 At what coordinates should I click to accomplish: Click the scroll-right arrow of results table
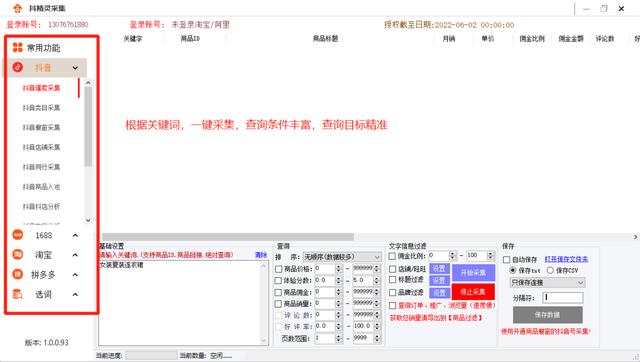click(x=636, y=237)
